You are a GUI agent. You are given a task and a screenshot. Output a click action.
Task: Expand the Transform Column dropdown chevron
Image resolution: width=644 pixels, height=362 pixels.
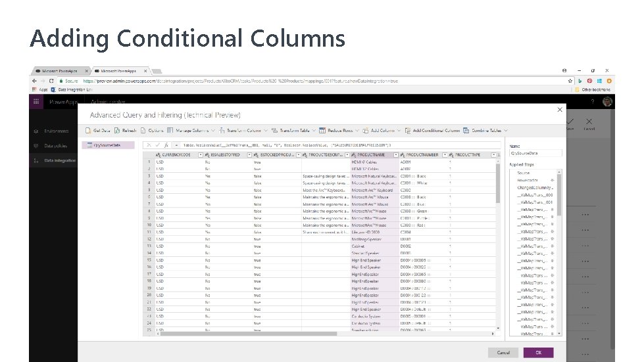point(266,131)
